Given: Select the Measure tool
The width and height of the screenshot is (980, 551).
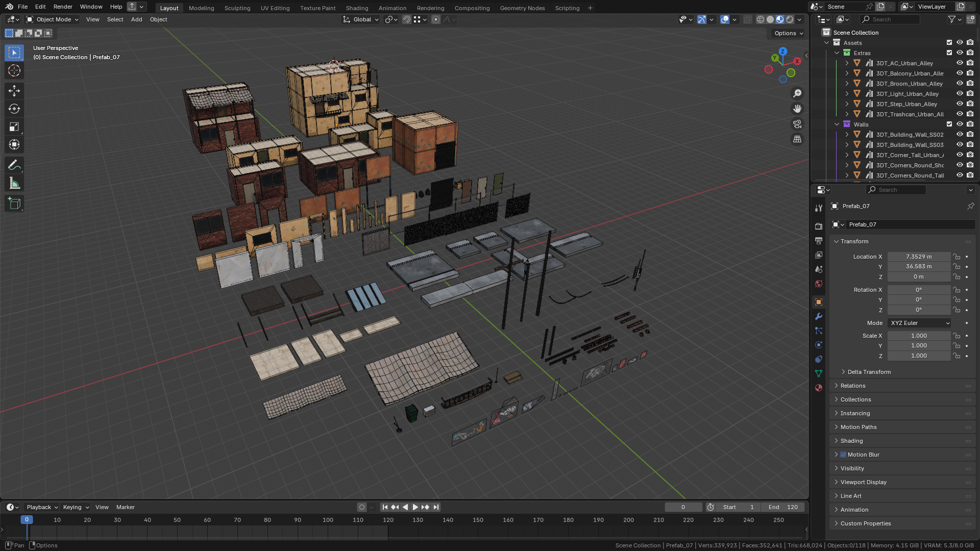Looking at the screenshot, I should coord(14,183).
